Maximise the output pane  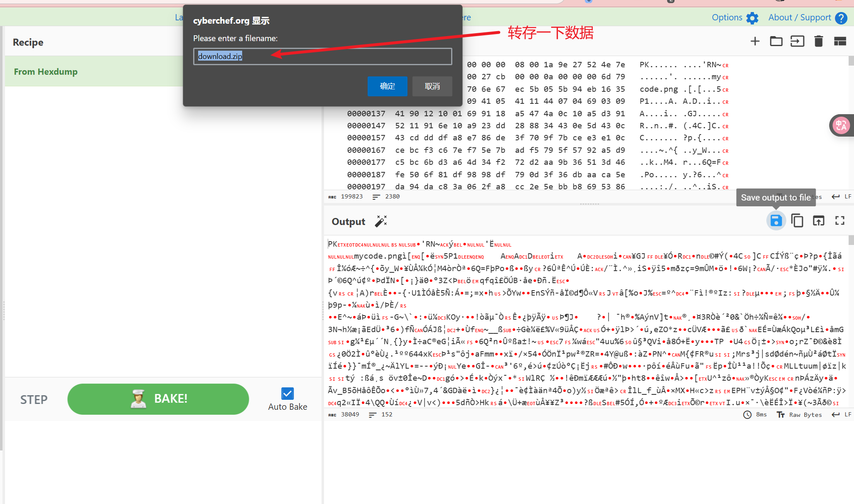click(x=840, y=221)
